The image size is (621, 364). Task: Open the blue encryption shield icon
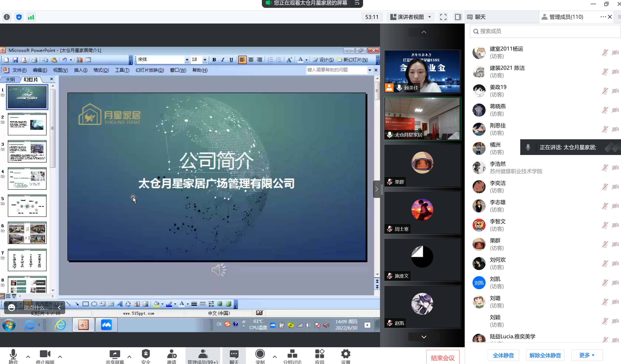point(19,17)
